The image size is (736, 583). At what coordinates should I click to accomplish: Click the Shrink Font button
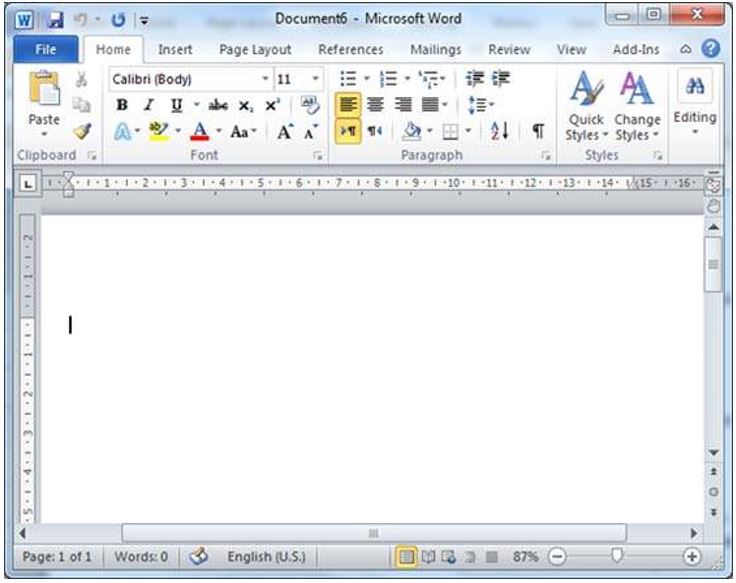pos(310,132)
